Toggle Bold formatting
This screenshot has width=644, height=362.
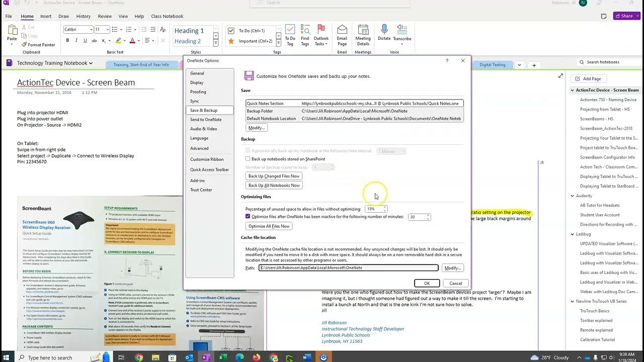(x=67, y=40)
